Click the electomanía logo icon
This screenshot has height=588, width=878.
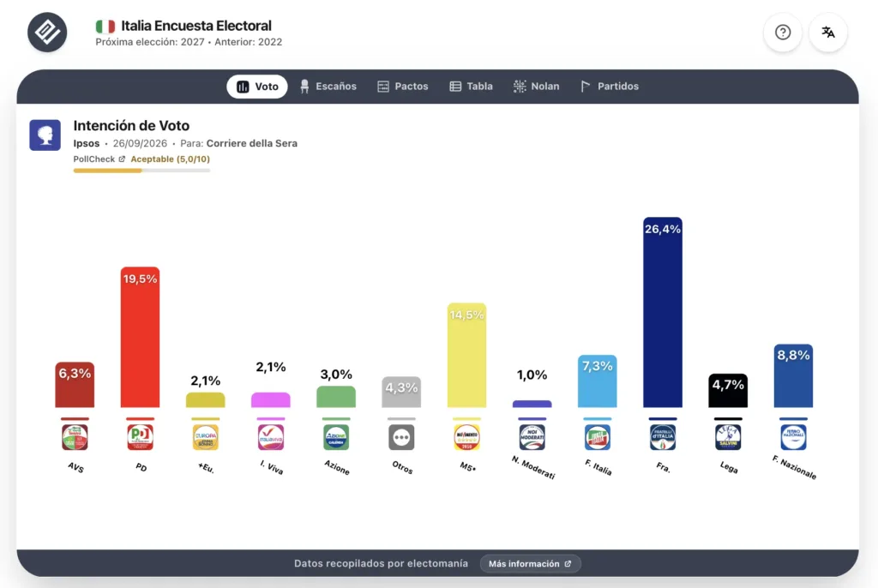click(47, 33)
